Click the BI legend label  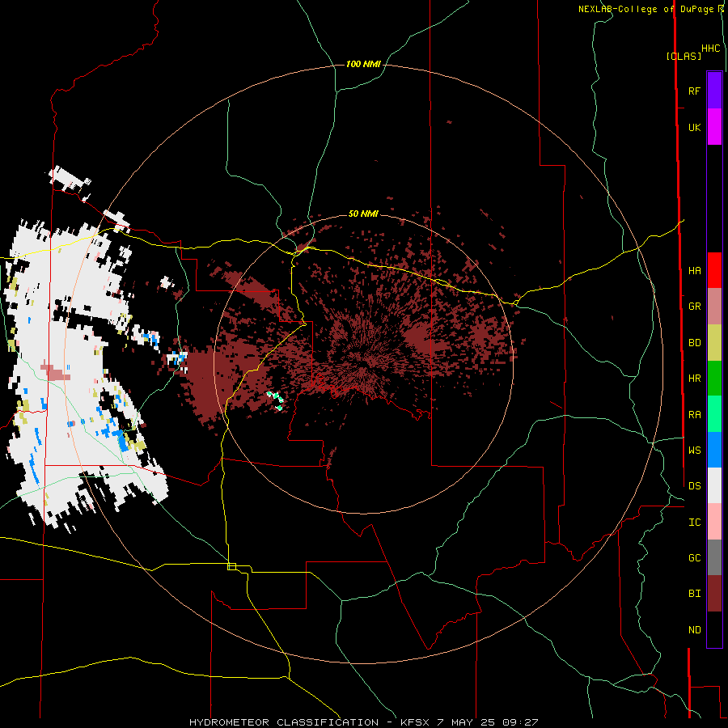694,594
